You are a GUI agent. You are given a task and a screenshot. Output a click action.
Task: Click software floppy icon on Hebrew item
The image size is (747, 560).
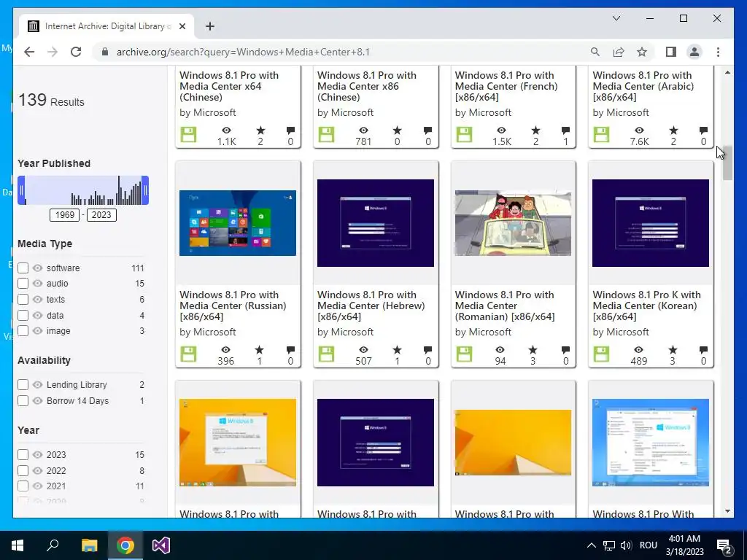click(x=326, y=354)
